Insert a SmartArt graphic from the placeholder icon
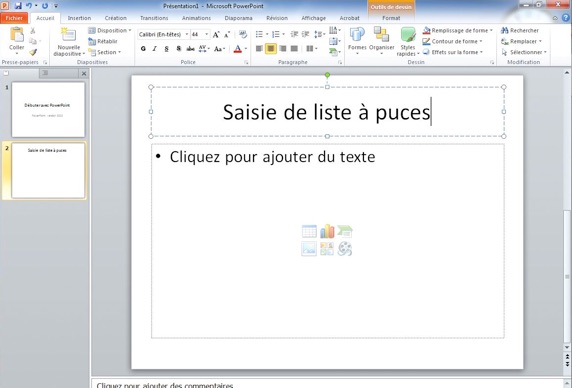The height and width of the screenshot is (388, 572). pyautogui.click(x=345, y=232)
